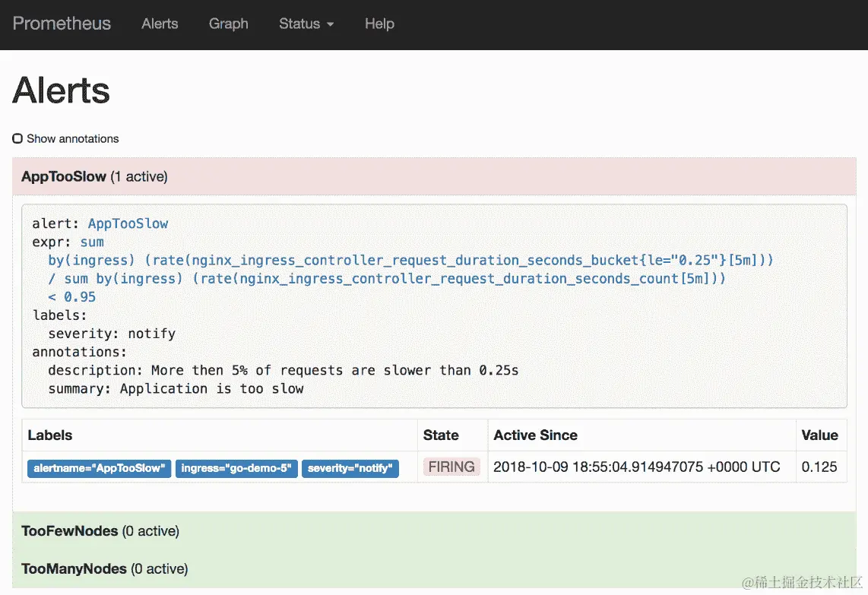Click the alertname="AppTooSlow" label badge
The height and width of the screenshot is (595, 868).
[x=99, y=468]
